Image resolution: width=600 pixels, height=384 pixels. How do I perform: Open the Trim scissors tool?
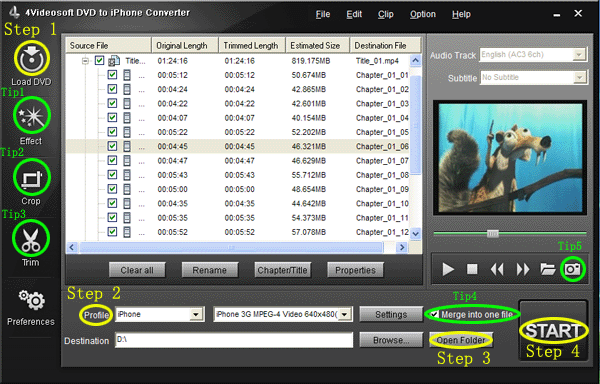[31, 239]
